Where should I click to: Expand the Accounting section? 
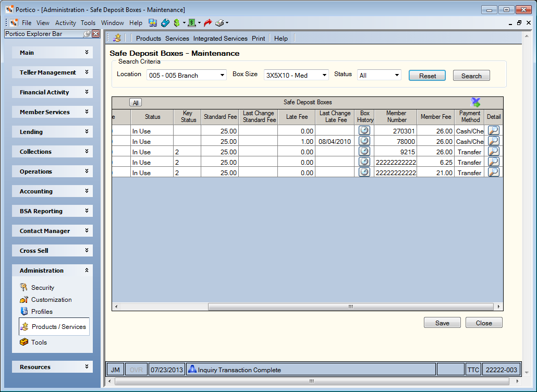pos(53,191)
